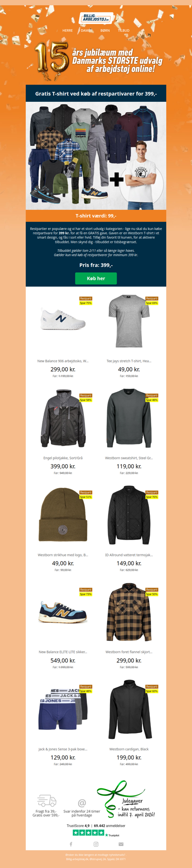
Task: Click the delivery truck shipping icon
Action: click(x=47, y=800)
